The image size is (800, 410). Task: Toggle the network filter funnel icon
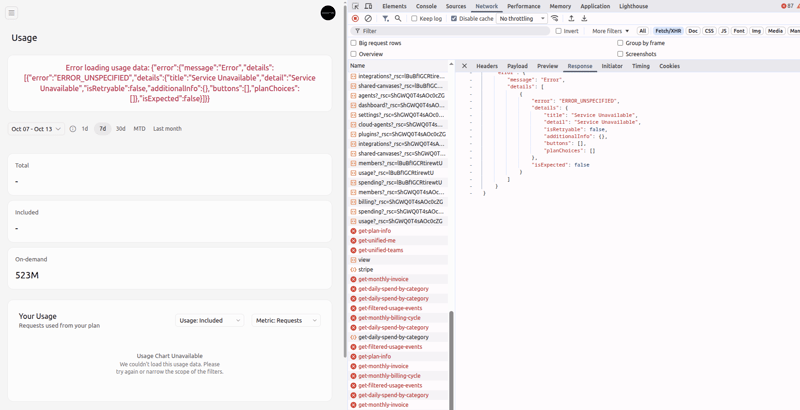(386, 18)
